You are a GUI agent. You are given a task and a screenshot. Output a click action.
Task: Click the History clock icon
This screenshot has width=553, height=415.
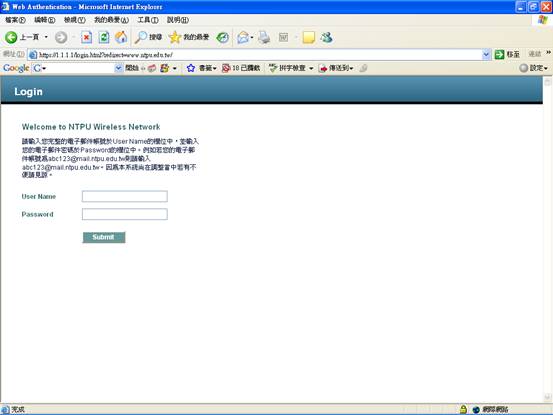(x=223, y=37)
